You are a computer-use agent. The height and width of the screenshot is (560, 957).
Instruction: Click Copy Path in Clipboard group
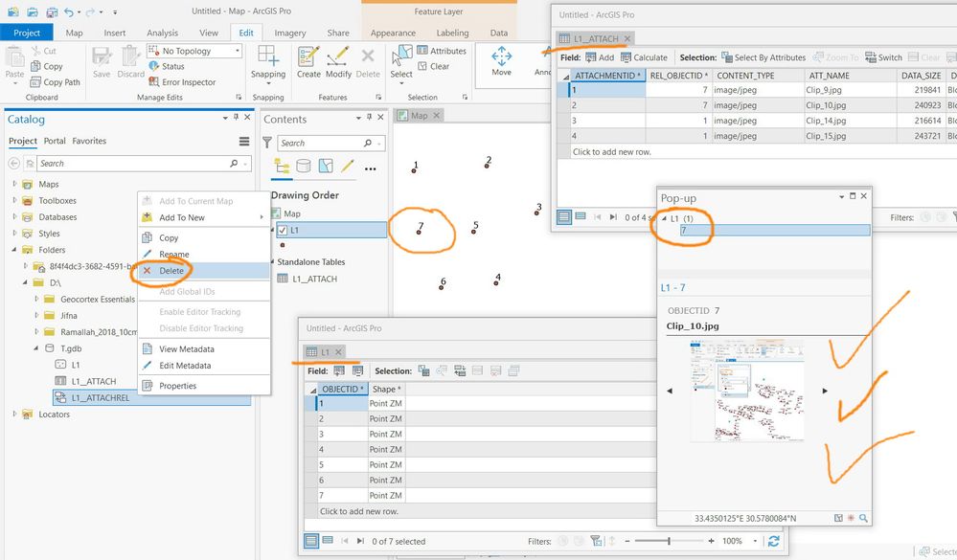point(55,81)
